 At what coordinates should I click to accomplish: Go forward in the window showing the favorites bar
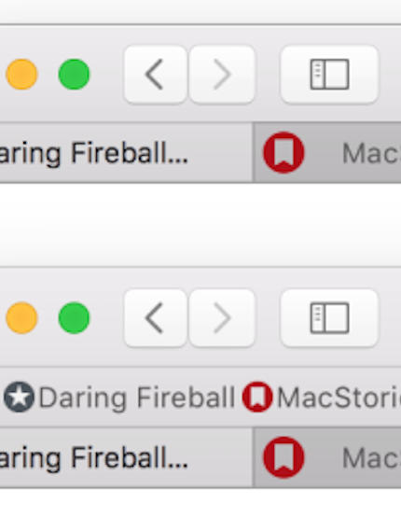(x=222, y=318)
